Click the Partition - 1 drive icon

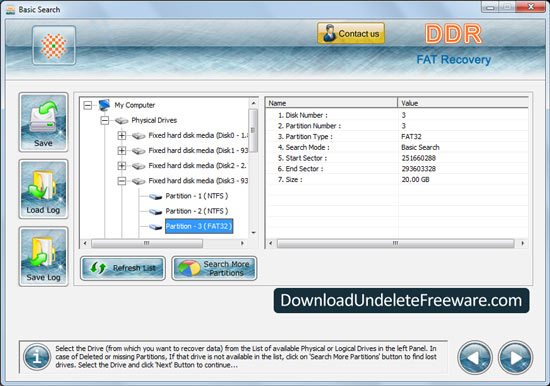(155, 197)
